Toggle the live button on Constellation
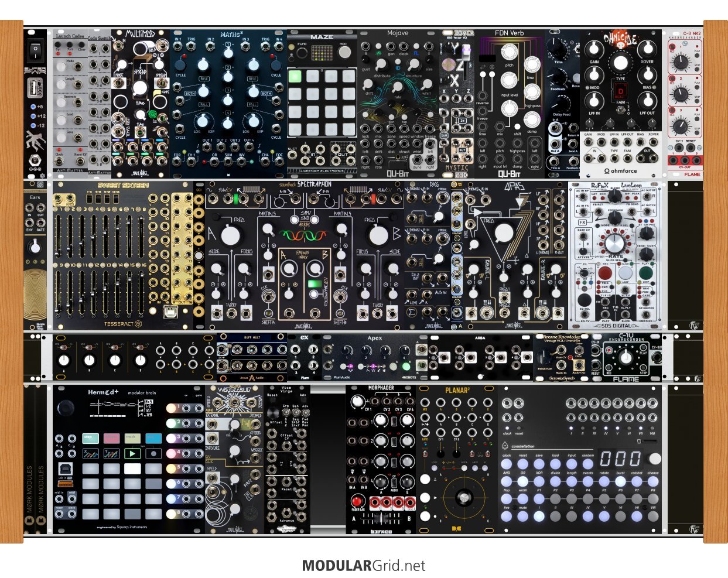 pos(507,517)
